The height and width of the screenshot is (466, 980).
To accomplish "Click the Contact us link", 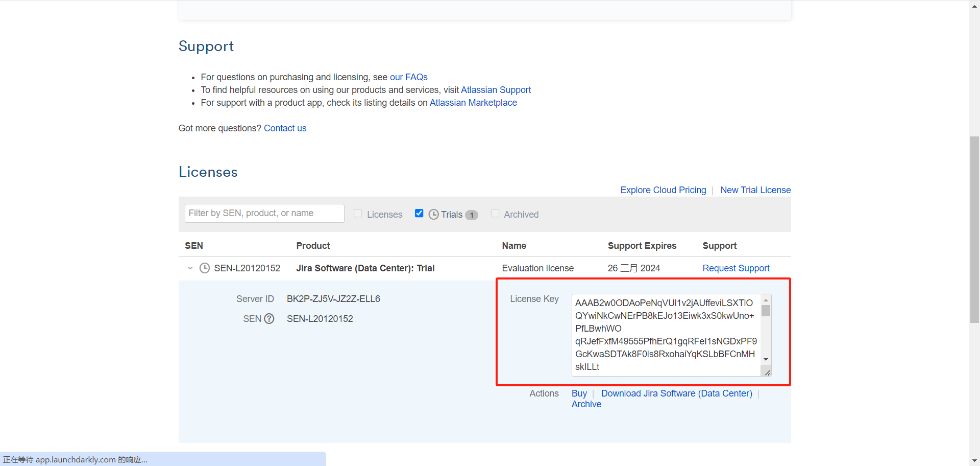I will 285,128.
